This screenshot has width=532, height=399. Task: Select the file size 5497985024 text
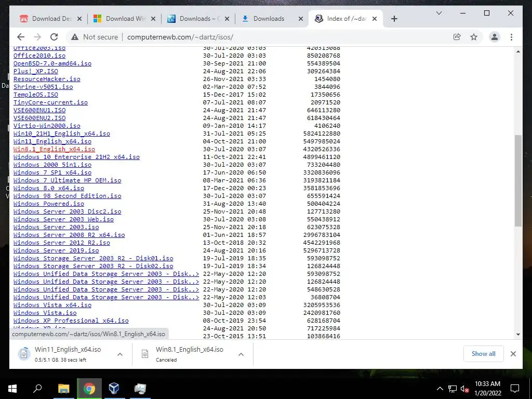click(x=322, y=141)
